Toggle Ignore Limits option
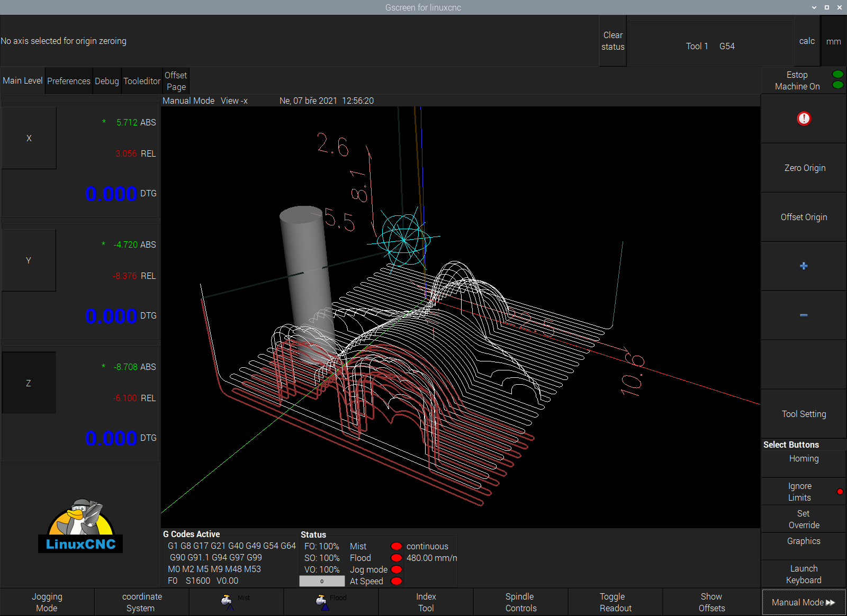Screen dimensions: 847x616 pyautogui.click(x=803, y=492)
